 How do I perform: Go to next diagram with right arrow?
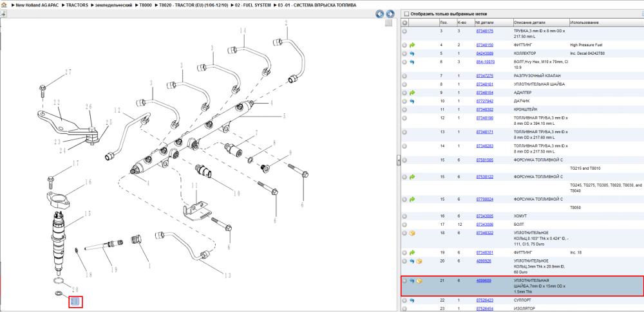pyautogui.click(x=390, y=14)
